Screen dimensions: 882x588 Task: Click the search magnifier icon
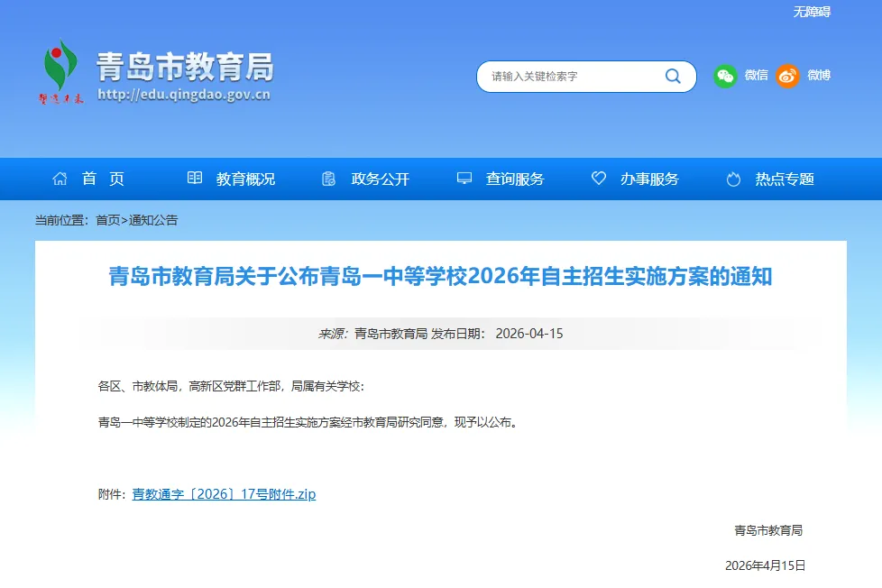point(672,77)
